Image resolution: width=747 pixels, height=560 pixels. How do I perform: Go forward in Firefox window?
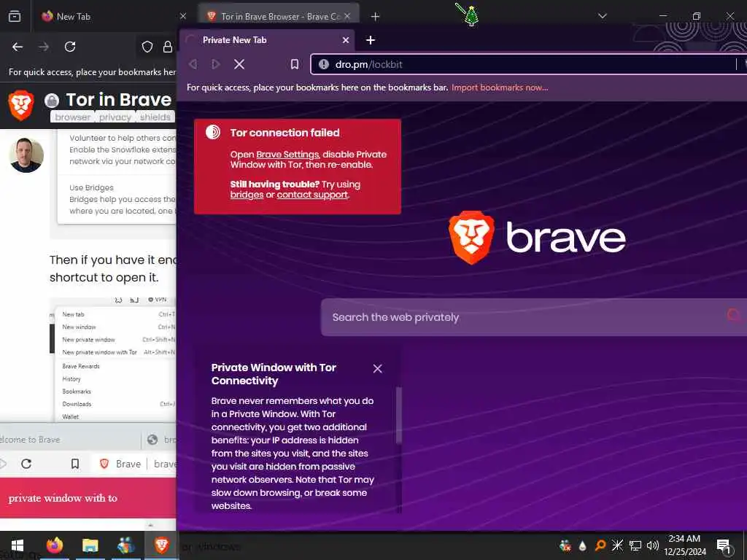coord(44,47)
